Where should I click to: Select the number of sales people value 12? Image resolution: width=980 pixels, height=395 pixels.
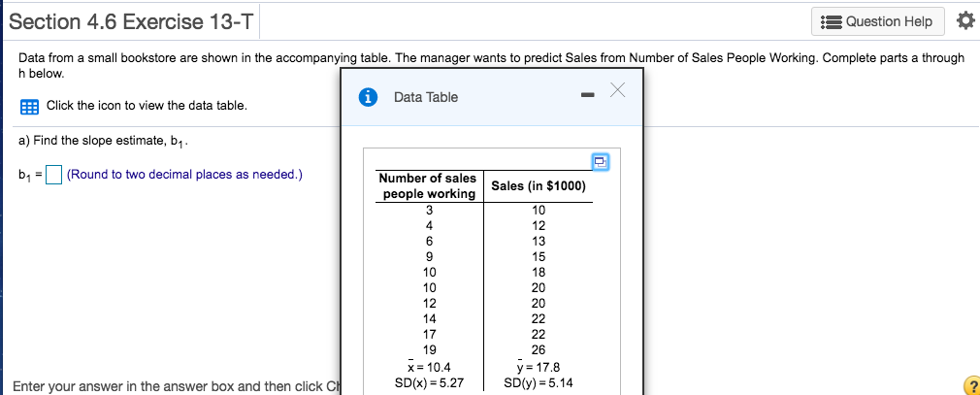click(x=430, y=303)
